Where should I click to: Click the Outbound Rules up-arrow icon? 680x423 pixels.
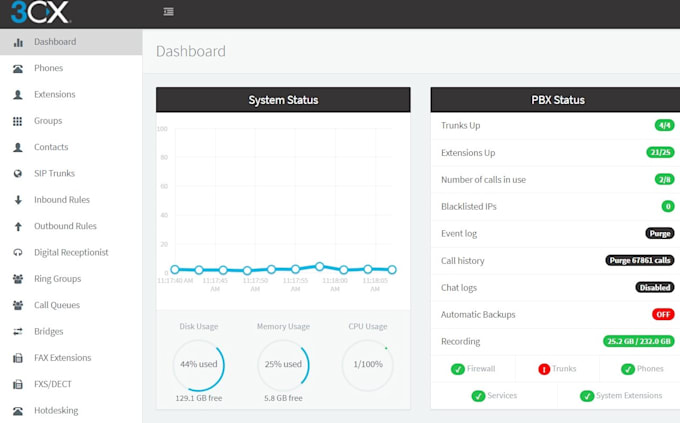point(18,226)
